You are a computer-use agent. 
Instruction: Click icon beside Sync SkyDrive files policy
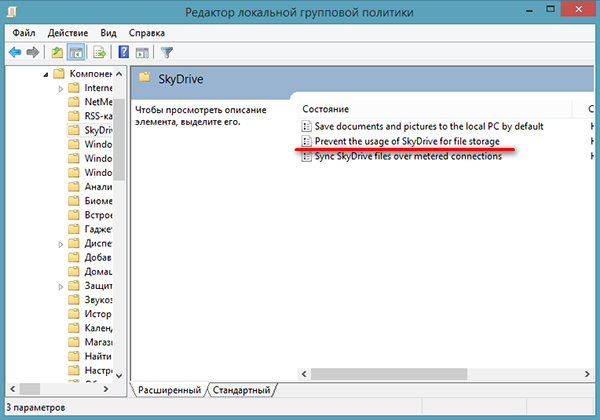click(x=306, y=156)
